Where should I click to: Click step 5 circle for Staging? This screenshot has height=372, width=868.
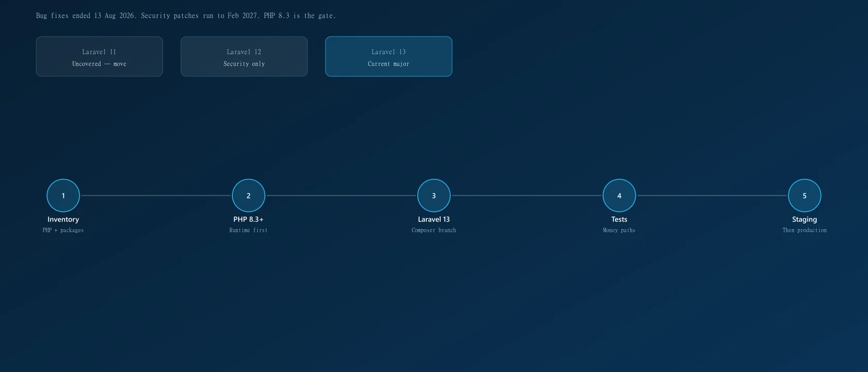click(804, 195)
